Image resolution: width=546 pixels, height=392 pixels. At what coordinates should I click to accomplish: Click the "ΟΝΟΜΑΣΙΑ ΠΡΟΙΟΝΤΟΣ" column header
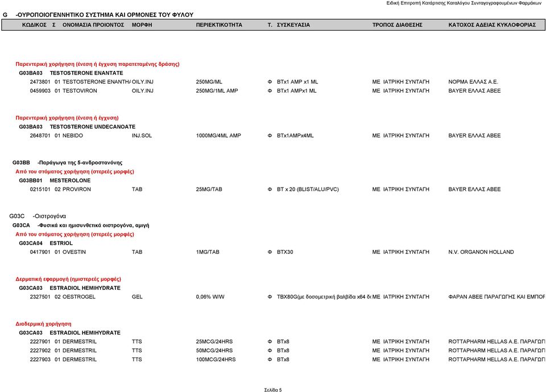click(93, 25)
